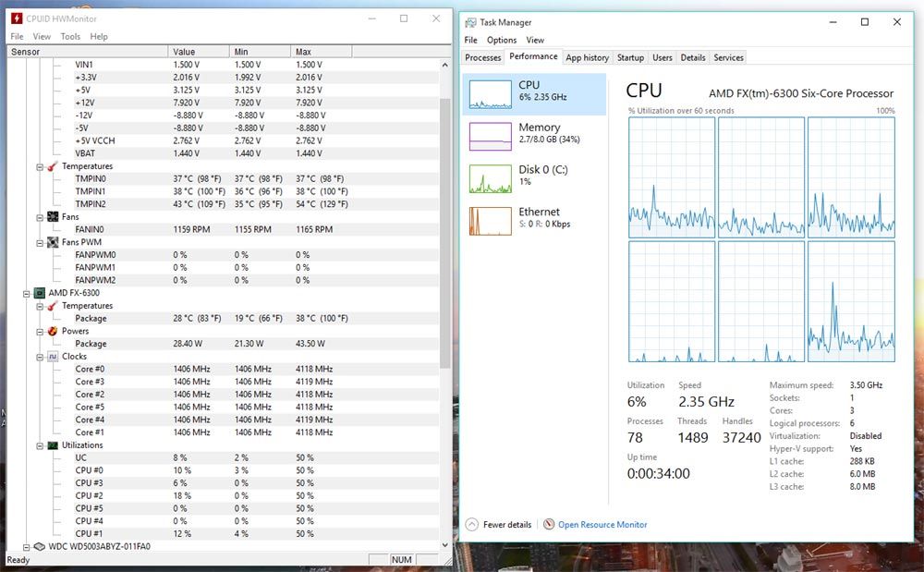Click the AMD FX-6300 chip icon
The height and width of the screenshot is (572, 924).
tap(39, 293)
